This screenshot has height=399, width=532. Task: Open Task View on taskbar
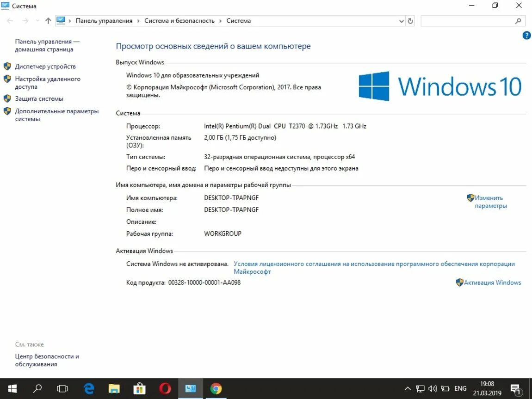click(62, 389)
